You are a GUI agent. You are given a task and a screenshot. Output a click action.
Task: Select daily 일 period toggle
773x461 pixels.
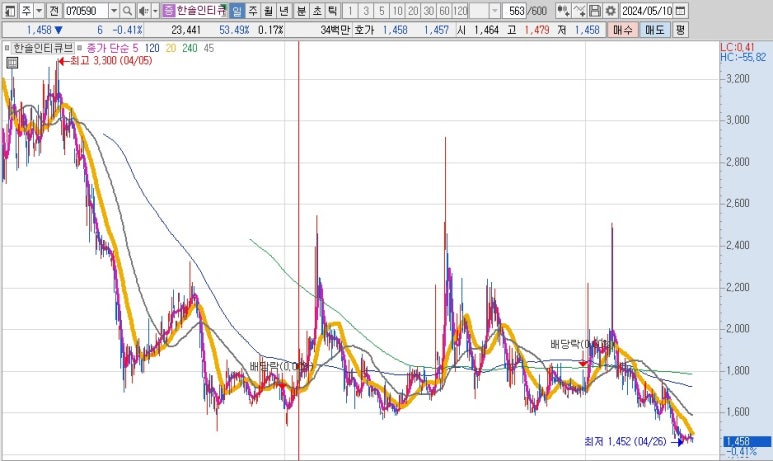click(x=237, y=10)
